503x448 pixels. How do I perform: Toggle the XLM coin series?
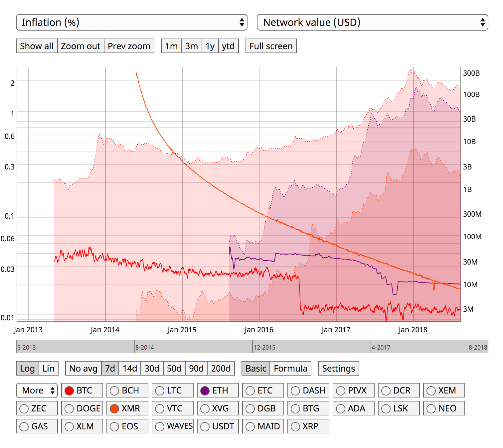pos(82,426)
